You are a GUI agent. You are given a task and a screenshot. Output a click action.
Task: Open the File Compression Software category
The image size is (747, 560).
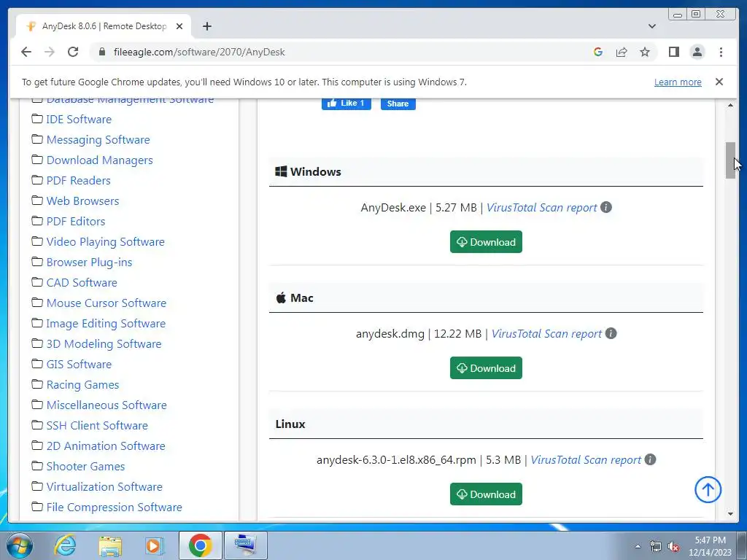click(114, 507)
